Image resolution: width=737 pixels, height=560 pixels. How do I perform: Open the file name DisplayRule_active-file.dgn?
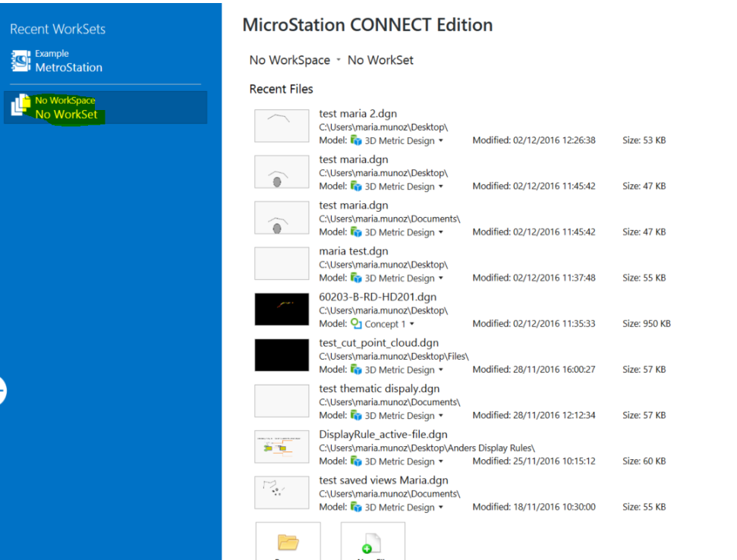[383, 435]
